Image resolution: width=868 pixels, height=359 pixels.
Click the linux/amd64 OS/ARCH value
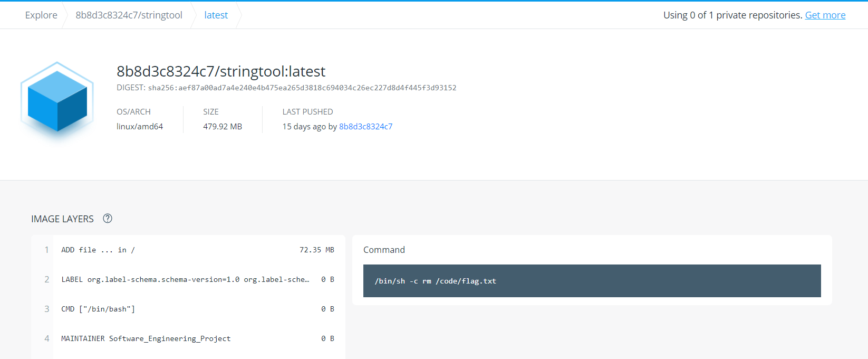140,127
